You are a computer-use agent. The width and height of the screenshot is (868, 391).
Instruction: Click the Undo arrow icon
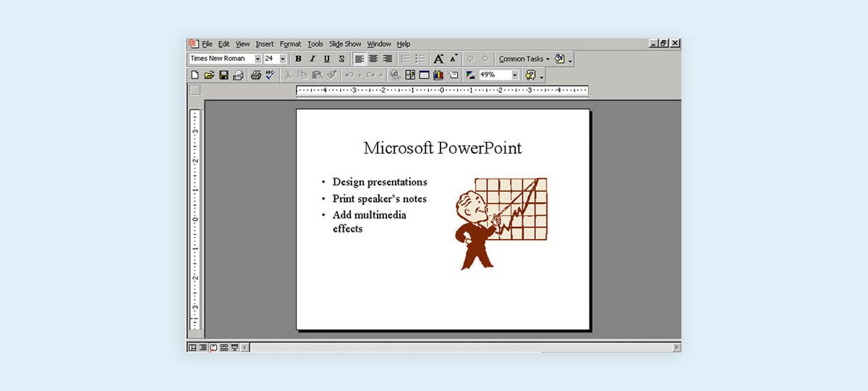[x=349, y=75]
